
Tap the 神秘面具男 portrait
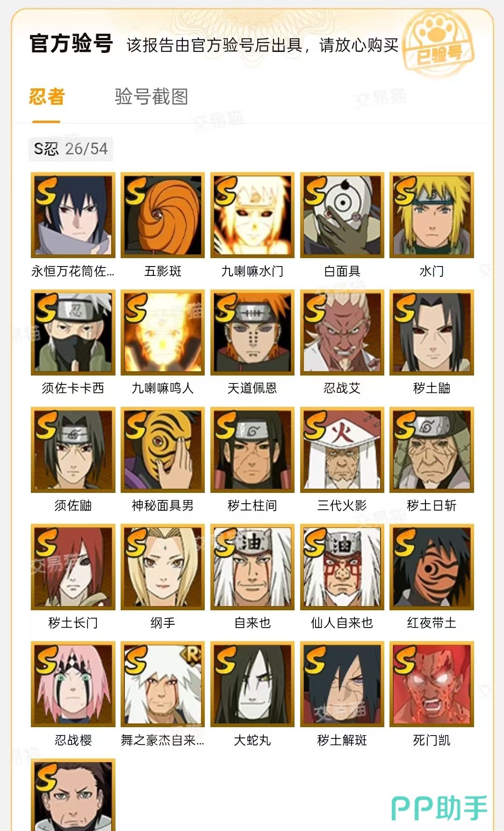(163, 450)
